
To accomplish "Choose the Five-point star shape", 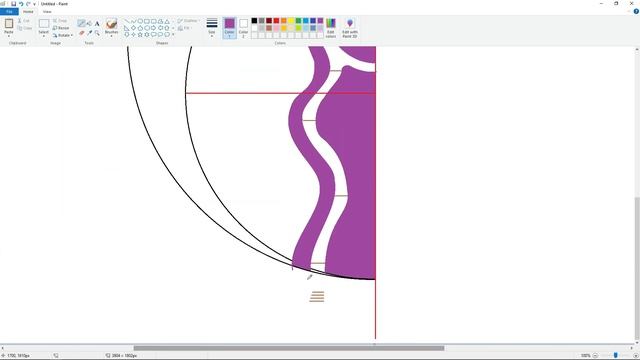I will click(140, 35).
